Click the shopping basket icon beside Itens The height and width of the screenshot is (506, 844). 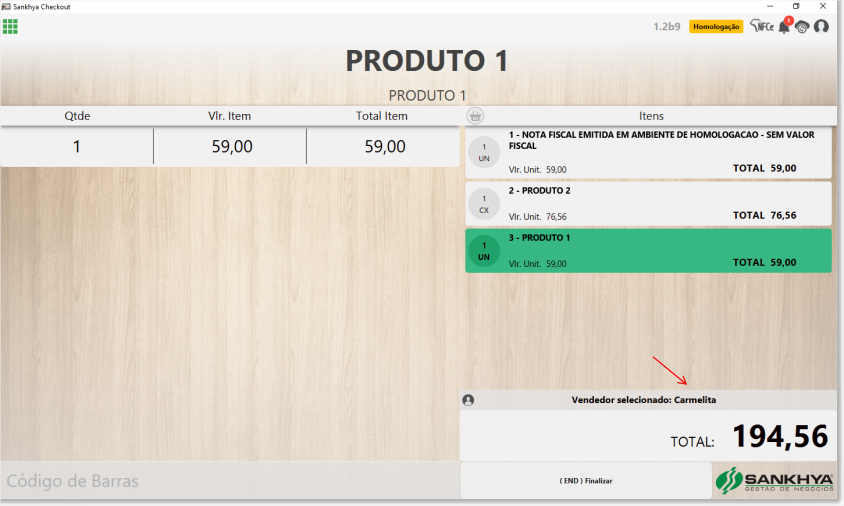475,116
